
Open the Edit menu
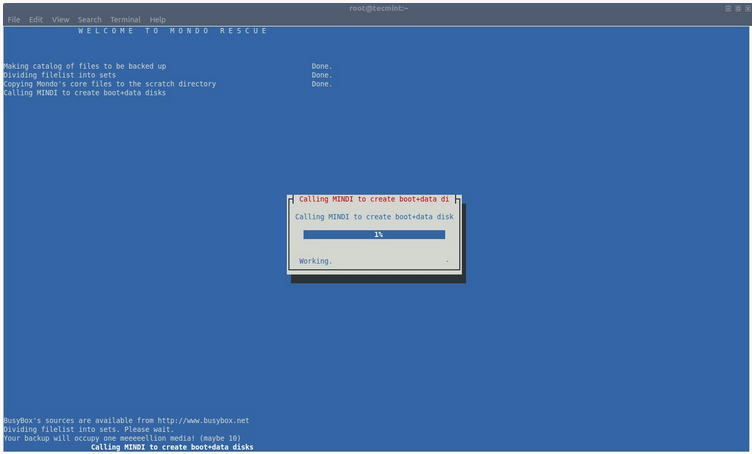(x=36, y=20)
